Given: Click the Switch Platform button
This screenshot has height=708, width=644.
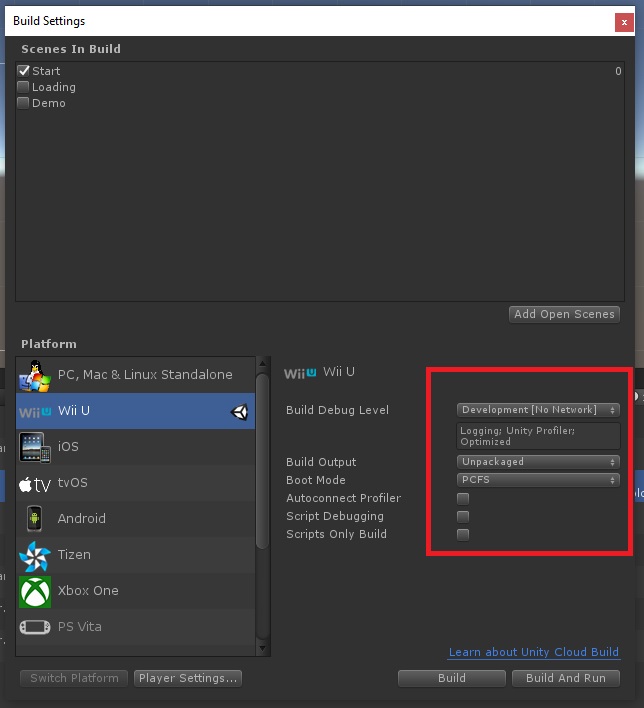Looking at the screenshot, I should tap(75, 678).
